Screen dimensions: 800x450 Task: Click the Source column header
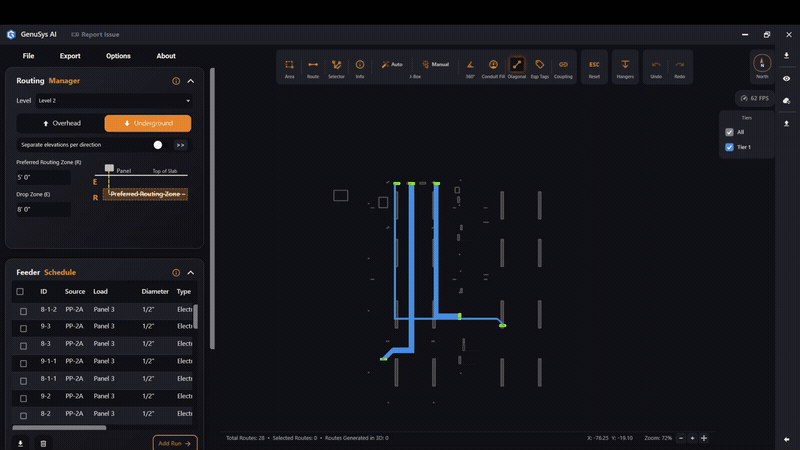tap(75, 292)
